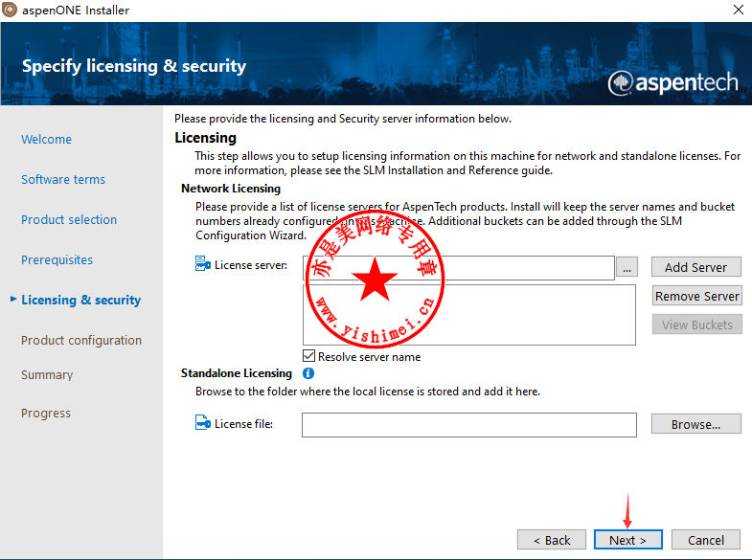Viewport: 752px width, 560px height.
Task: Go to the Next page
Action: click(x=627, y=540)
